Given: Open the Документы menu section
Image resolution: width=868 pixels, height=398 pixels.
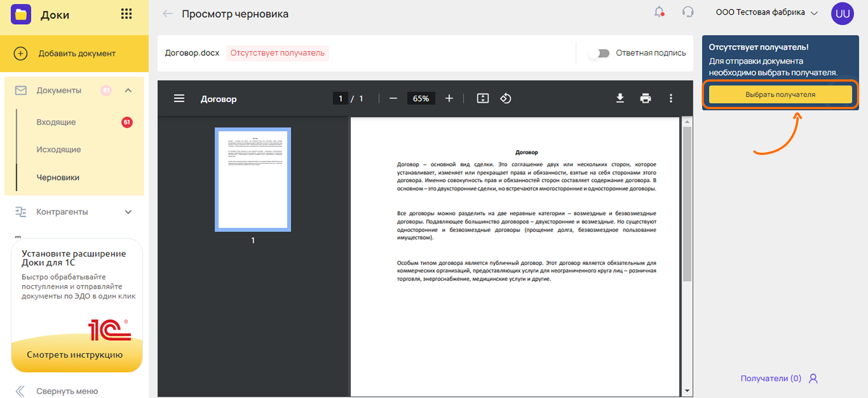Looking at the screenshot, I should point(74,90).
